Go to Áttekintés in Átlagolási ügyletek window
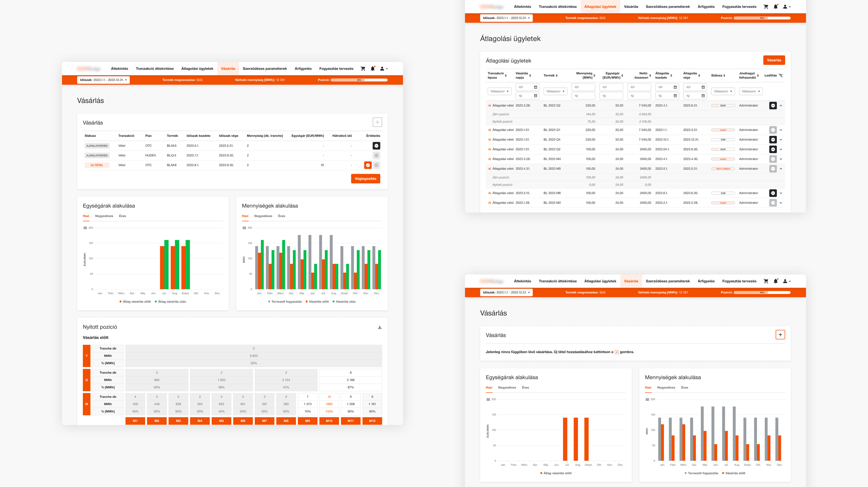Screen dimensions: 868x487 tap(522, 7)
